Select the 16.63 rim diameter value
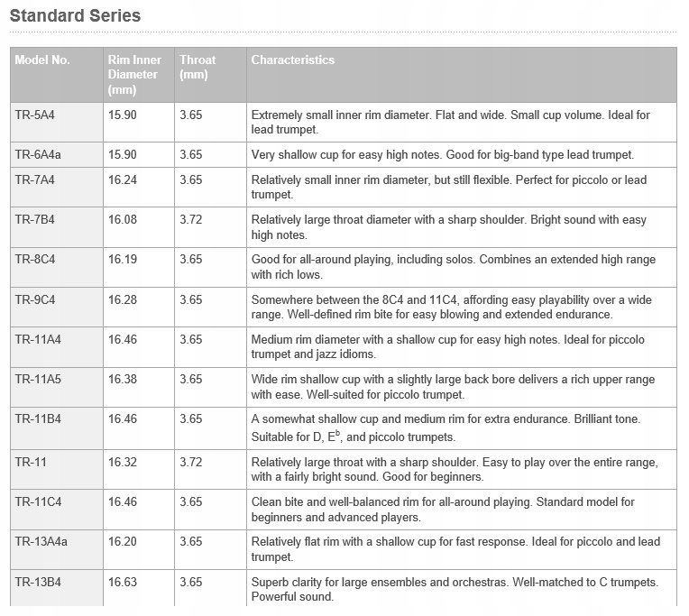 point(123,582)
